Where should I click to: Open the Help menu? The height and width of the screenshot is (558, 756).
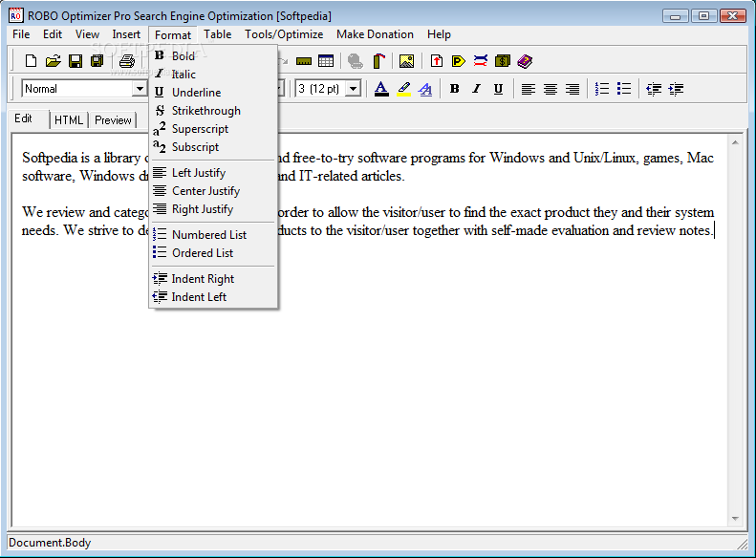point(439,34)
